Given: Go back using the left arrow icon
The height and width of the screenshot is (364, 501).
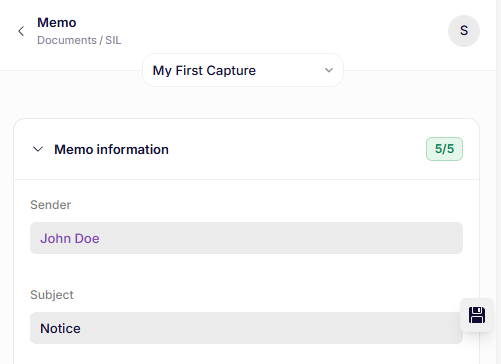Looking at the screenshot, I should 21,31.
